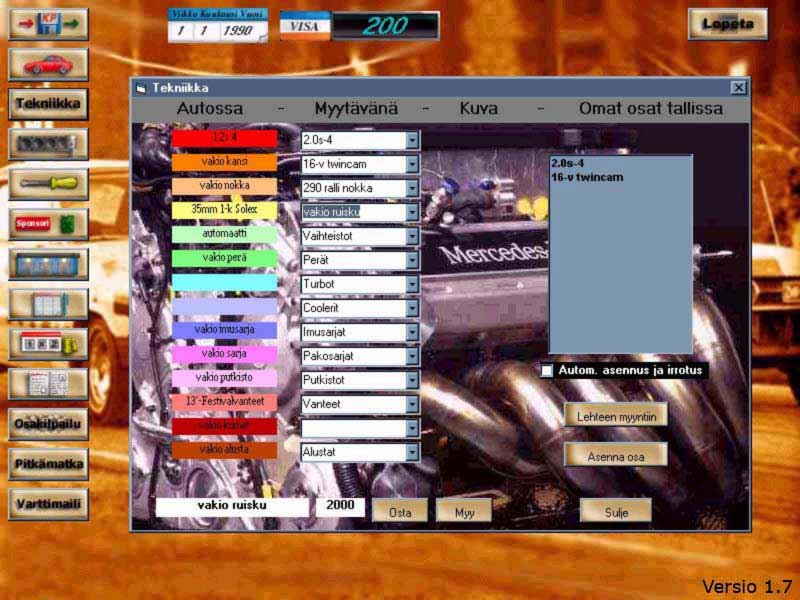Select the Kuva header
Image resolution: width=800 pixels, height=600 pixels.
click(478, 109)
